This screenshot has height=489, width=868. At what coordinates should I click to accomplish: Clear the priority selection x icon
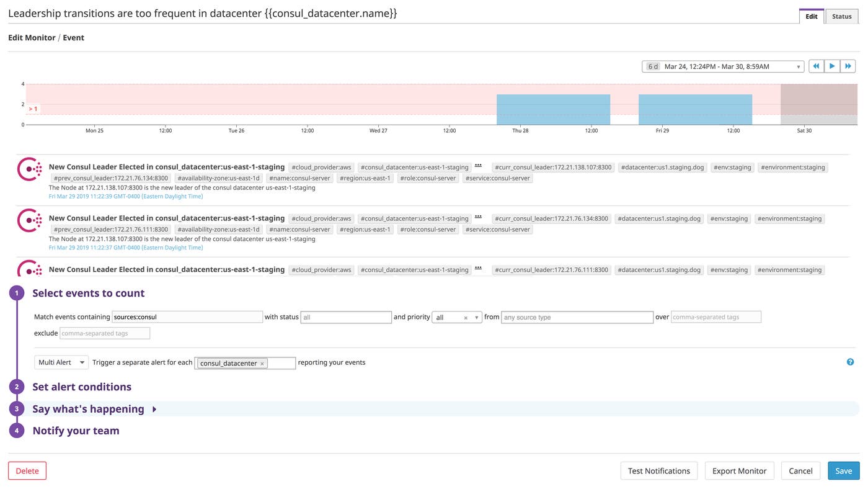tap(466, 318)
